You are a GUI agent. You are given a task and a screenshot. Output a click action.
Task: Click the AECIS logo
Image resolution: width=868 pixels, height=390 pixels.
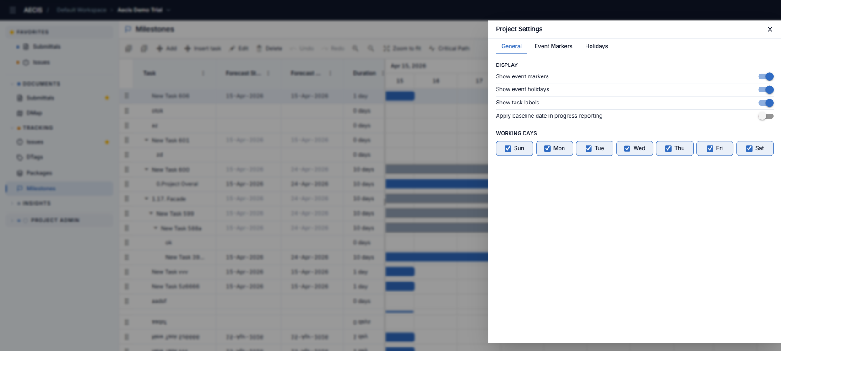click(x=33, y=10)
